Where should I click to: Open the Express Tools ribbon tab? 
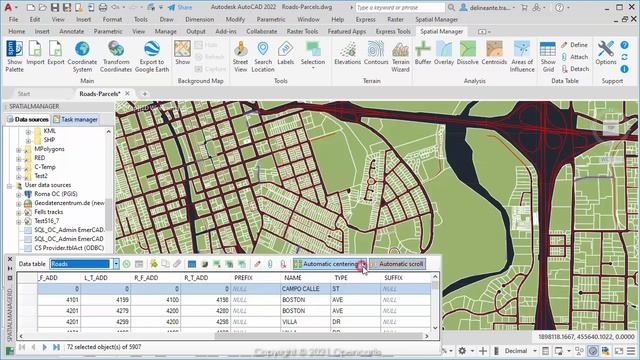[x=393, y=31]
